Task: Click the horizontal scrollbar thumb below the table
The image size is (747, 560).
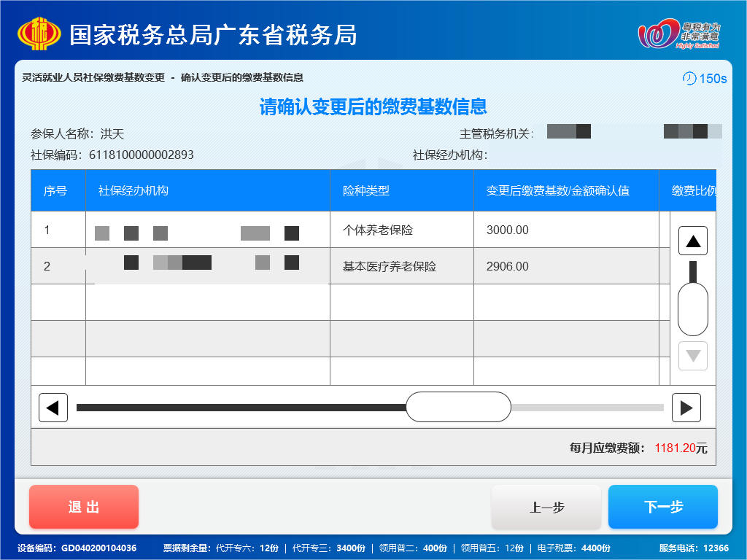Action: click(x=459, y=407)
